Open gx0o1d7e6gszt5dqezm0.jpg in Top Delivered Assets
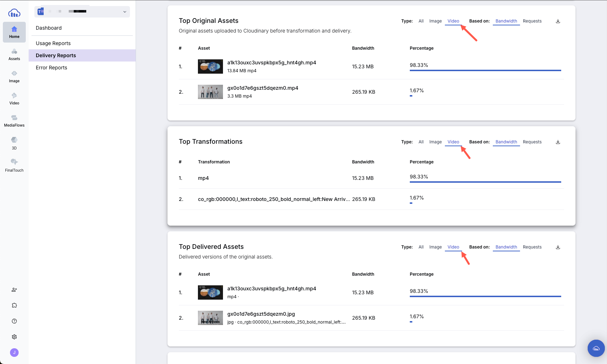 261,314
